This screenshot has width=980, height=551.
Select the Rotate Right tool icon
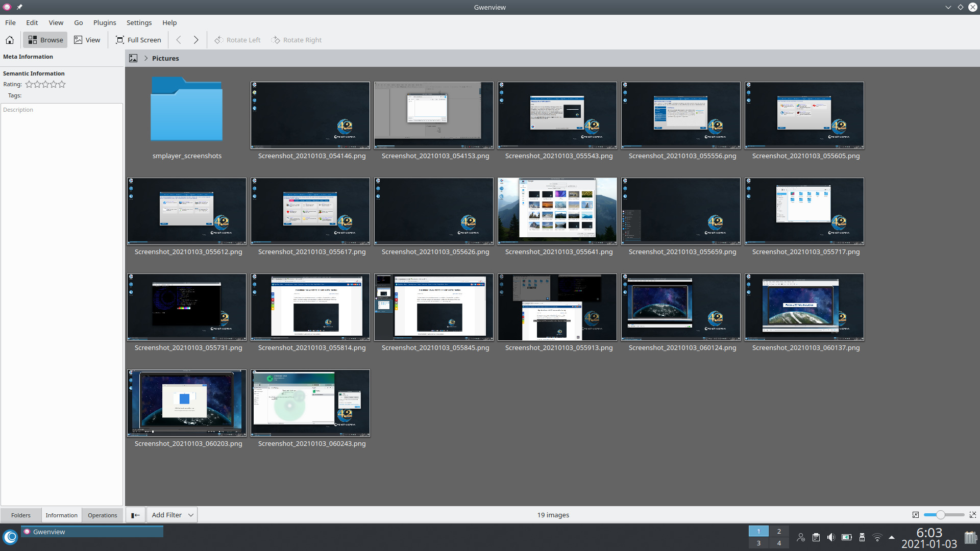pos(276,40)
